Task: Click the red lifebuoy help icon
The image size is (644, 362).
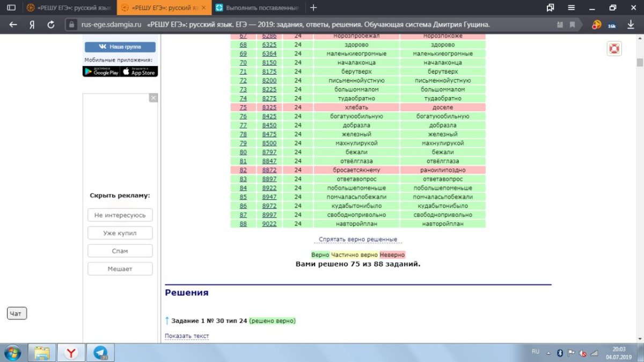Action: [614, 49]
